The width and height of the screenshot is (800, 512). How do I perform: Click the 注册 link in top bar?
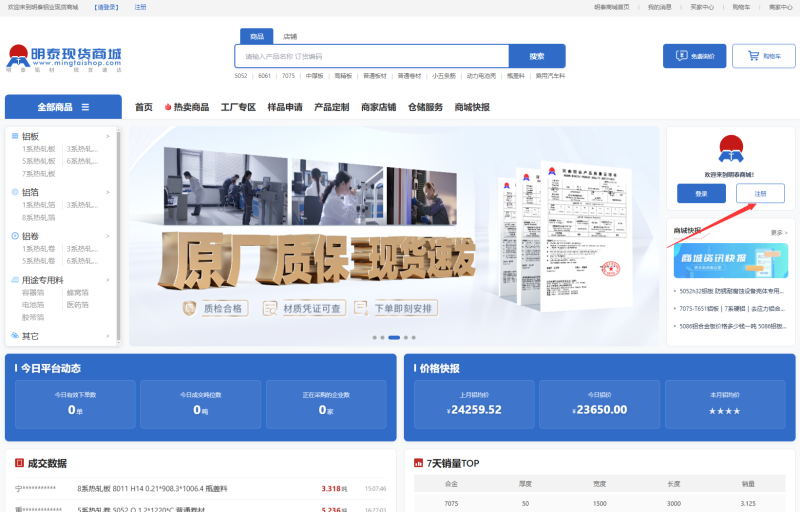click(140, 7)
